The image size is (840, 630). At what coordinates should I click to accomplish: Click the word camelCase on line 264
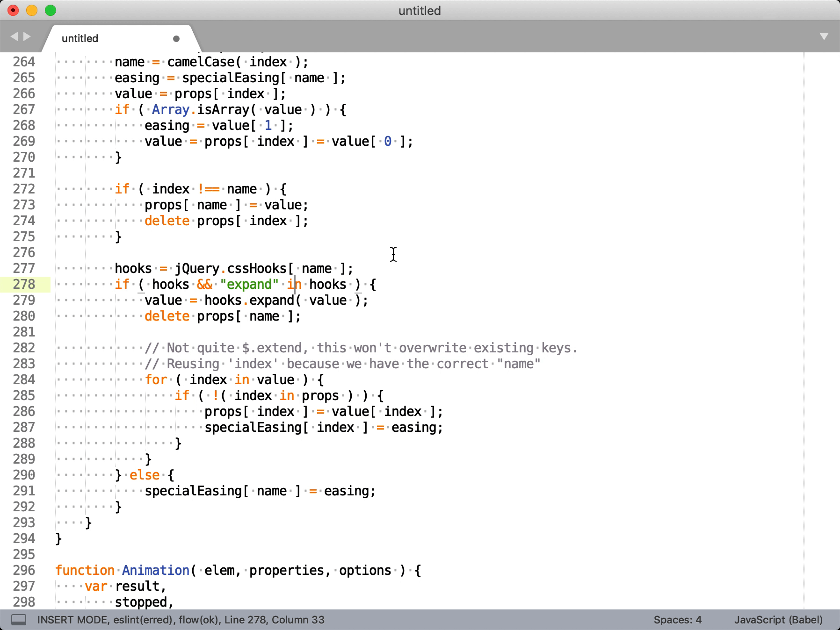tap(201, 62)
